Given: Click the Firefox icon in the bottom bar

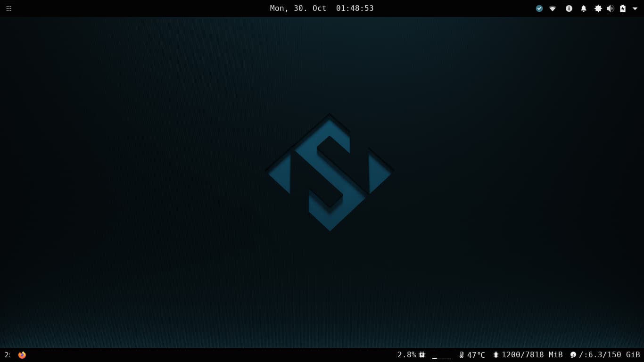Looking at the screenshot, I should [22, 355].
